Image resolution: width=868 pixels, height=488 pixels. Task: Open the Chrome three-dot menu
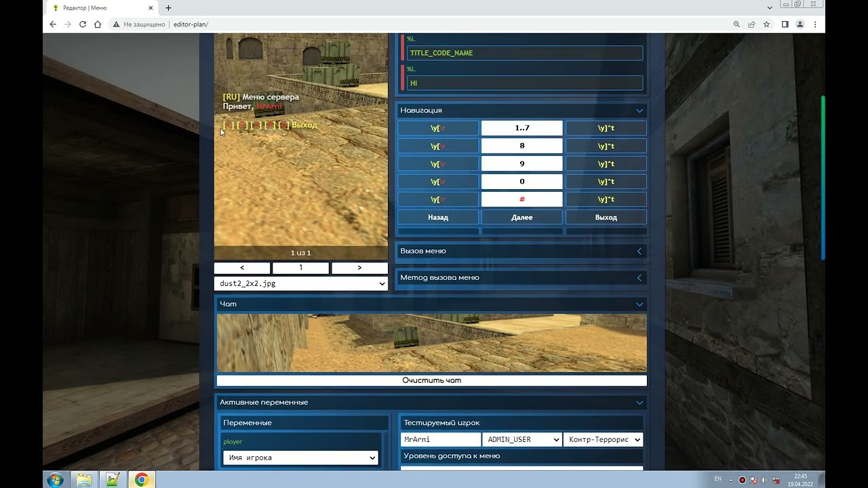[815, 24]
